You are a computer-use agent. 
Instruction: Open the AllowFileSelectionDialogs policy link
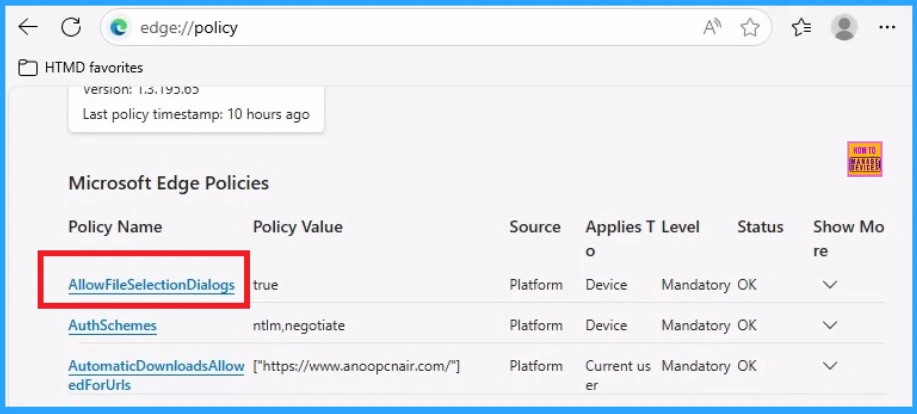click(x=151, y=285)
